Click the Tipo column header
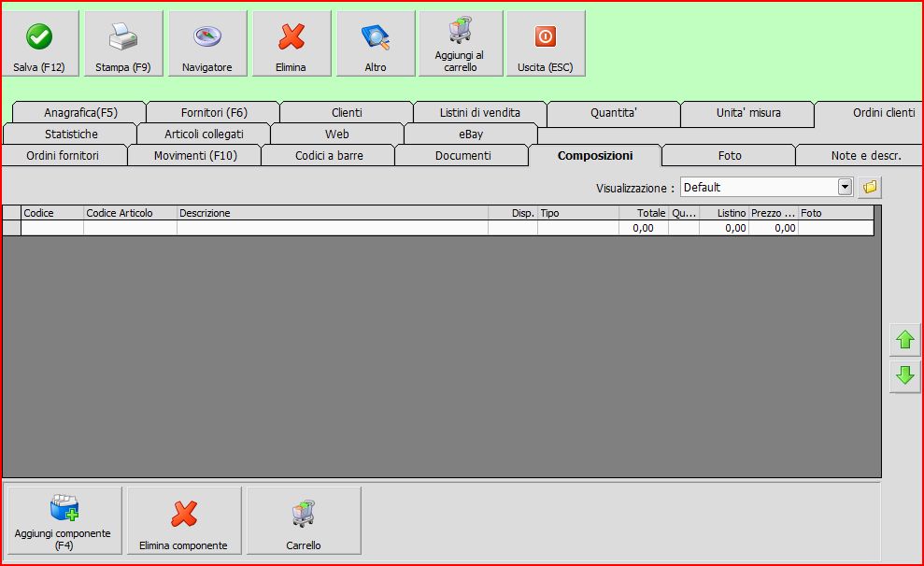This screenshot has width=924, height=566. (x=578, y=213)
